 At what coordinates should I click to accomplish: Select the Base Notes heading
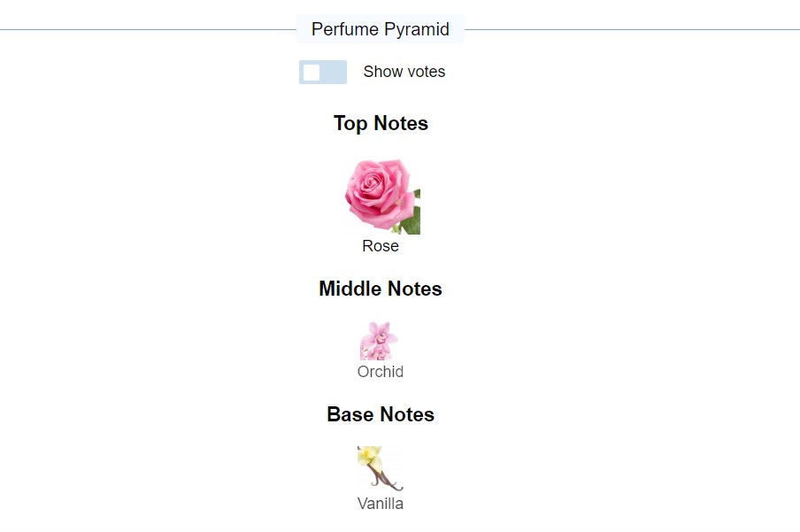(x=381, y=414)
